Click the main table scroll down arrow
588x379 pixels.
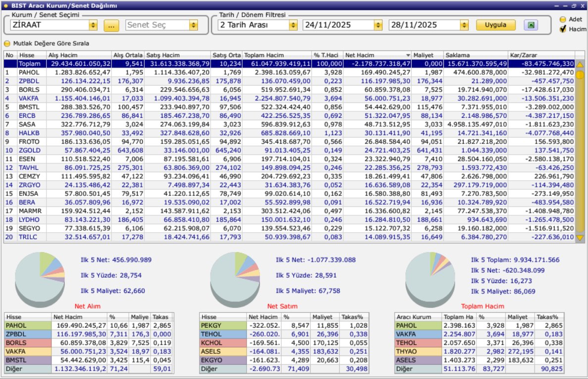pyautogui.click(x=580, y=237)
